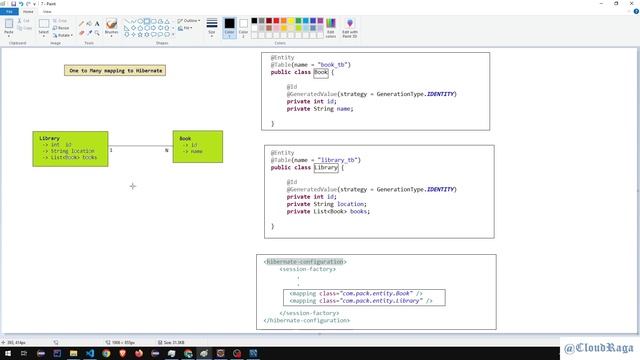This screenshot has width=640, height=360.
Task: Pick the yellow color swatch
Action: tap(291, 20)
